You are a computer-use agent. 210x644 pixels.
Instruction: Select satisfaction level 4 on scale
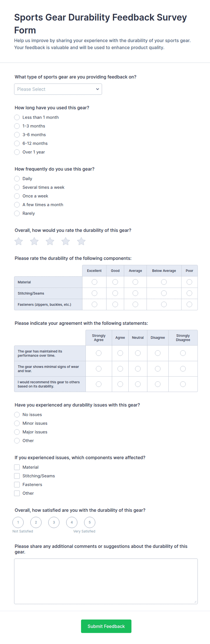[x=72, y=523]
